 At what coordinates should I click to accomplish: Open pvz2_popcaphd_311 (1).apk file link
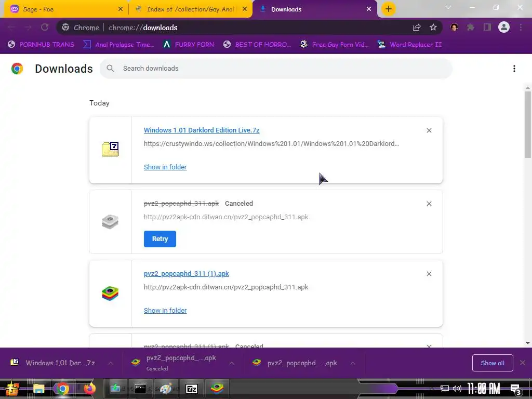[187, 273]
